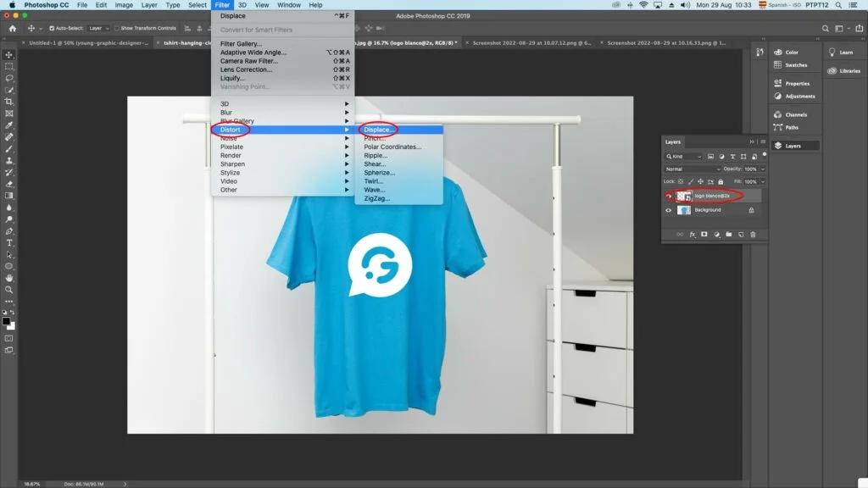Select the Hand tool
Screen dimensions: 868x488
pyautogui.click(x=8, y=278)
